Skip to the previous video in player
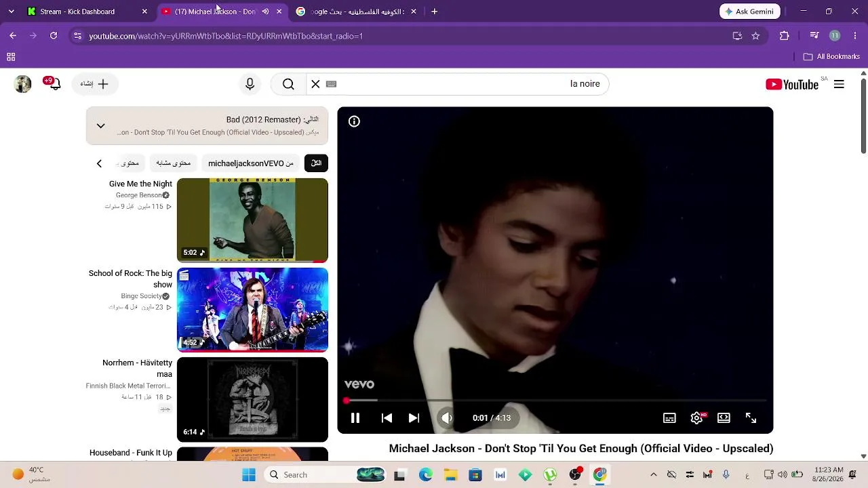Image resolution: width=868 pixels, height=488 pixels. 387,418
